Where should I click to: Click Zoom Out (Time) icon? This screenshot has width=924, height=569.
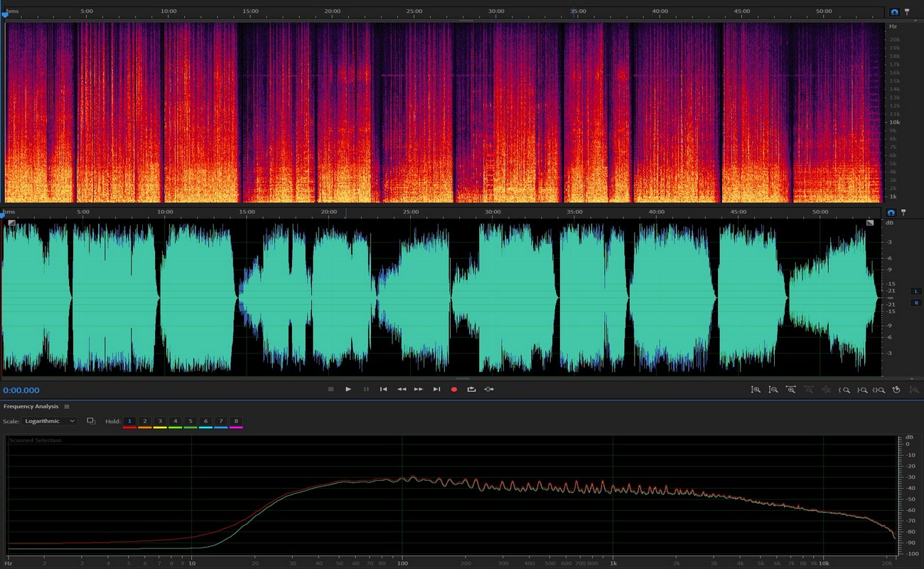[808, 390]
